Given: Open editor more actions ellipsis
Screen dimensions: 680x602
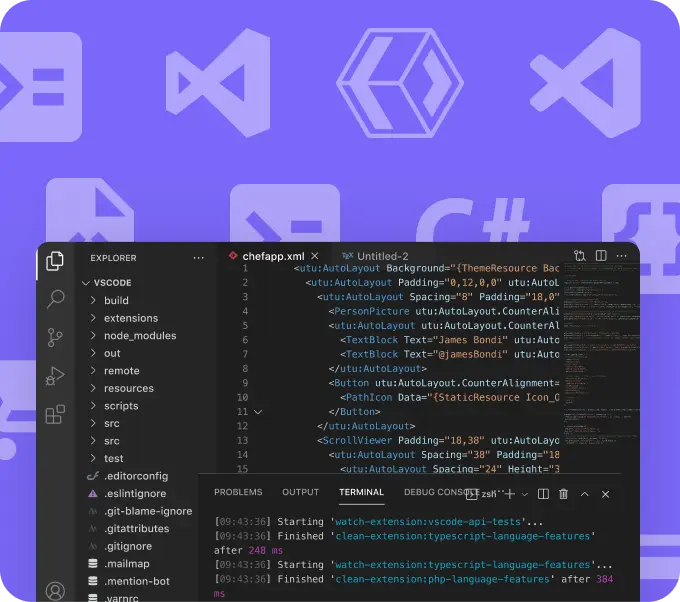Looking at the screenshot, I should [x=621, y=256].
